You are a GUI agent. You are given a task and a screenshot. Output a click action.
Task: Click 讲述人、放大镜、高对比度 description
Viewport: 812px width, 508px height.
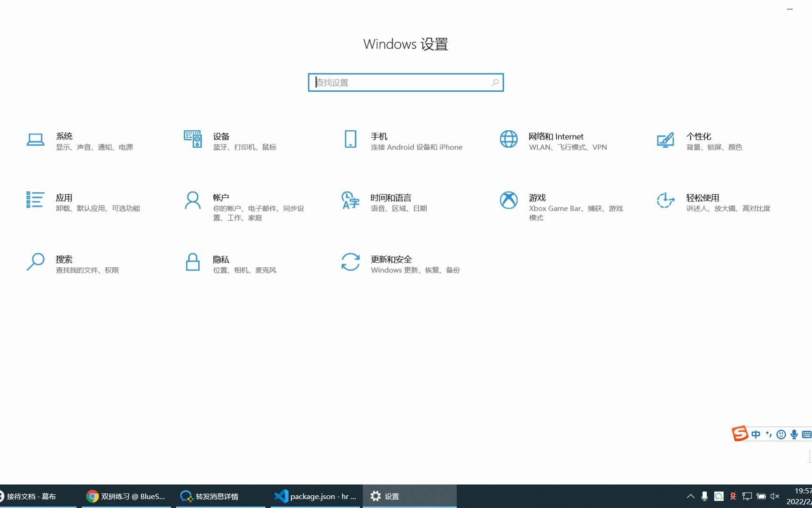tap(728, 208)
